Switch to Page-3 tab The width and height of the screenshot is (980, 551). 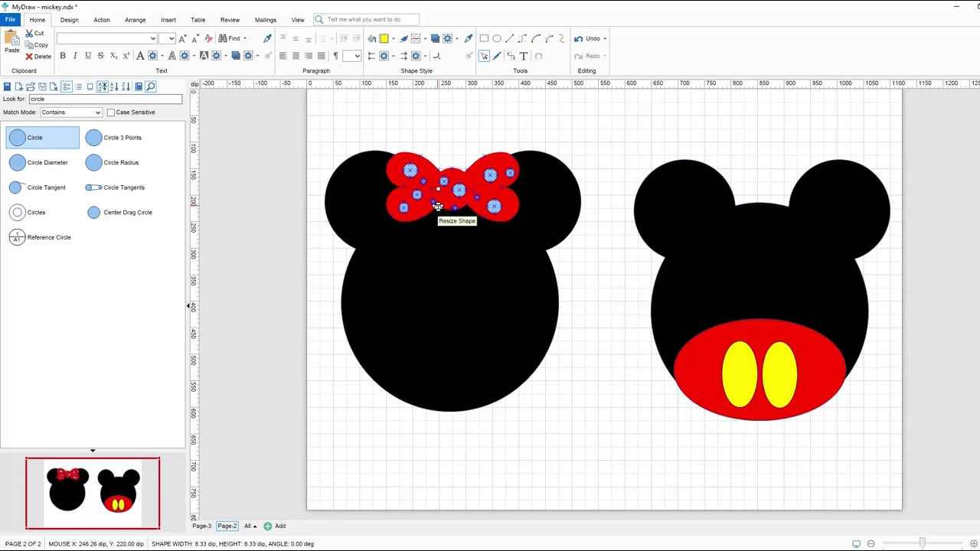(x=201, y=527)
